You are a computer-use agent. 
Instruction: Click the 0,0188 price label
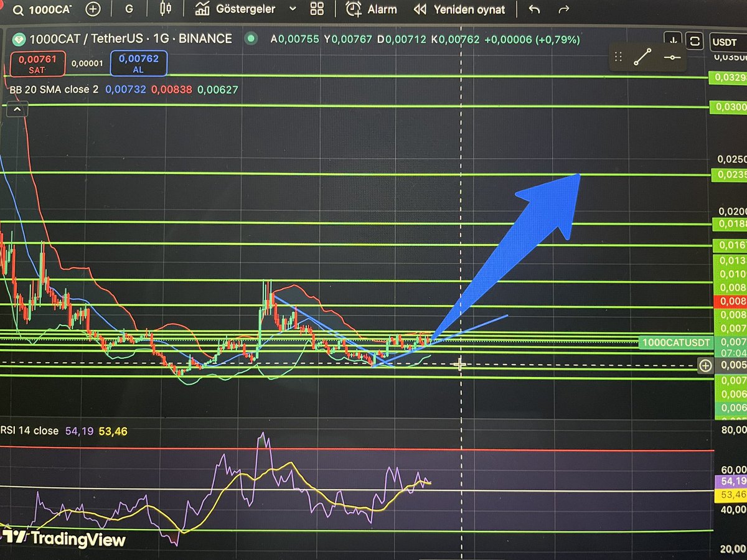[x=729, y=224]
